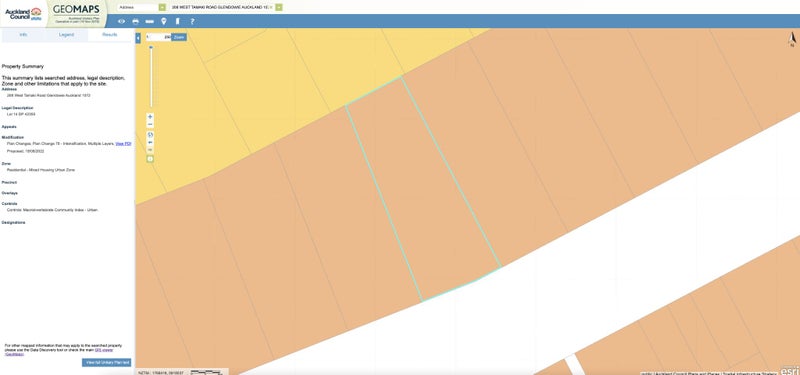Open the bookmark tool
Viewport: 800px width, 375px height.
click(x=178, y=21)
